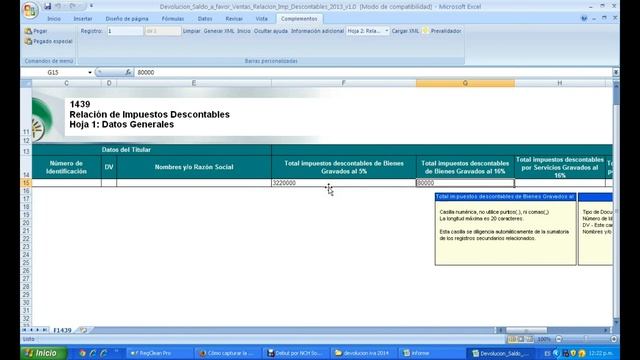Viewport: 640px width, 360px height.
Task: Open the Hoja 2 sheet selector dropdown
Action: click(386, 31)
